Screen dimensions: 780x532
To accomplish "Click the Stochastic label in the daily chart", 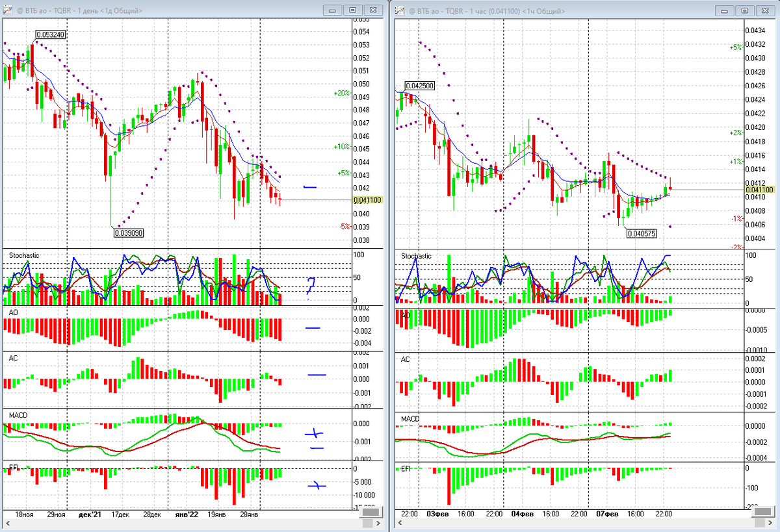I will (x=24, y=255).
